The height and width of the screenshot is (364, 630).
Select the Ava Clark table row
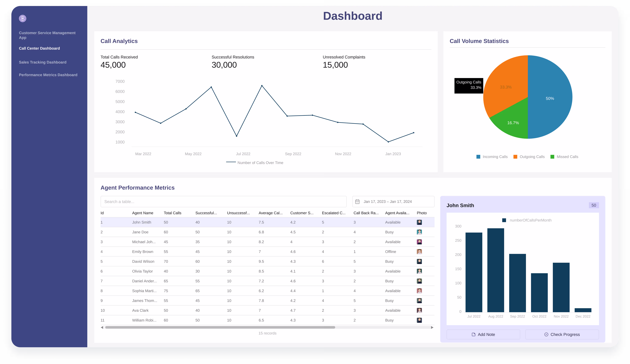tap(267, 310)
